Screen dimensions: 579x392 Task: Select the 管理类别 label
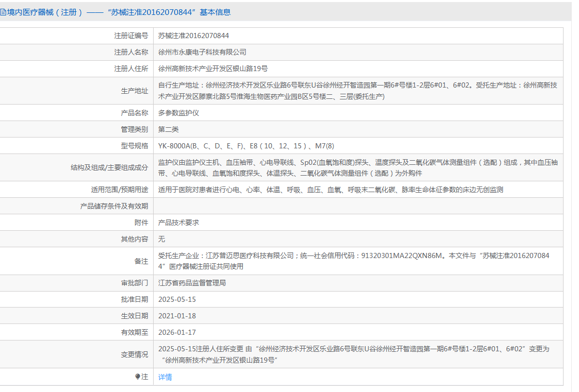[135, 129]
